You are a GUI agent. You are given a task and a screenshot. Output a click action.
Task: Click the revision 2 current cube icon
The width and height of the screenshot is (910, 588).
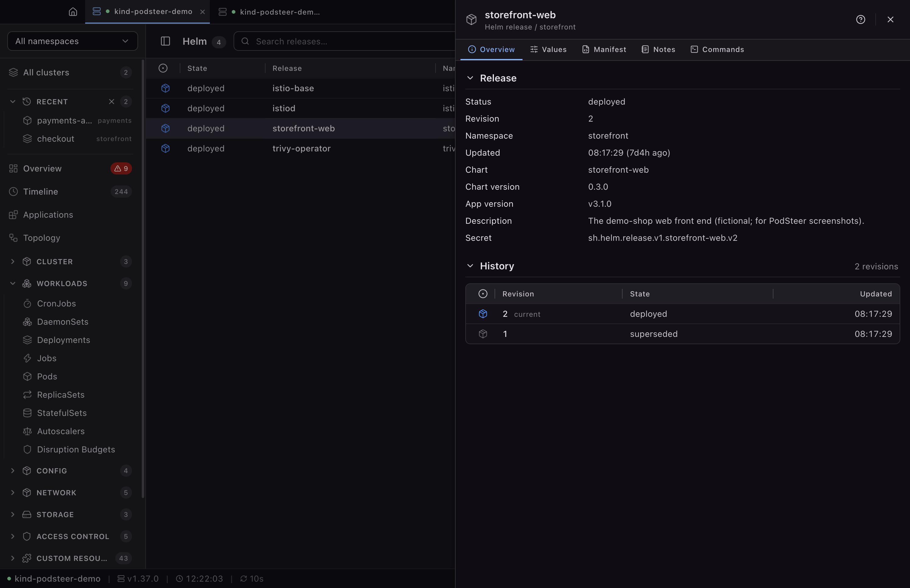[483, 314]
